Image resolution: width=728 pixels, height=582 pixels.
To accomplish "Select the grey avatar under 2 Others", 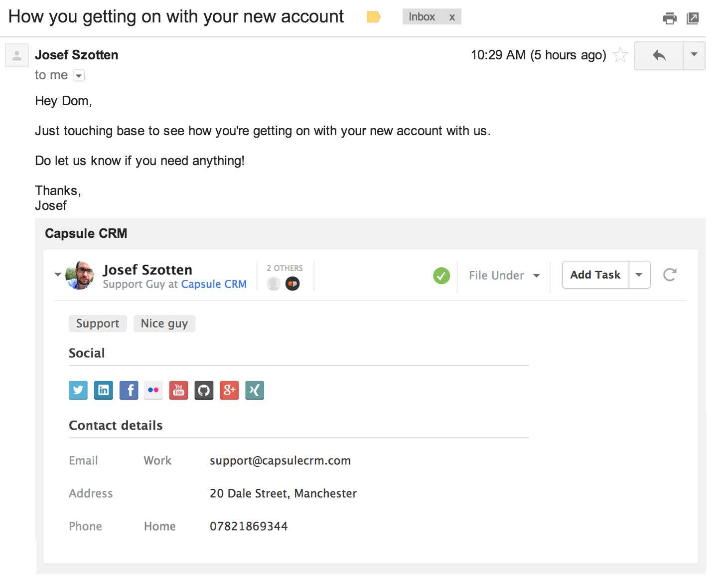I will coord(274,283).
